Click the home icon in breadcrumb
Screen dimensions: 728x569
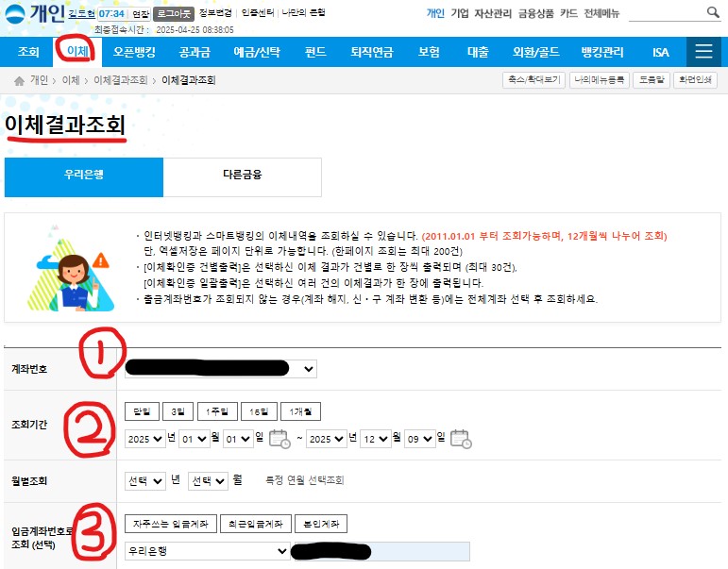19,81
